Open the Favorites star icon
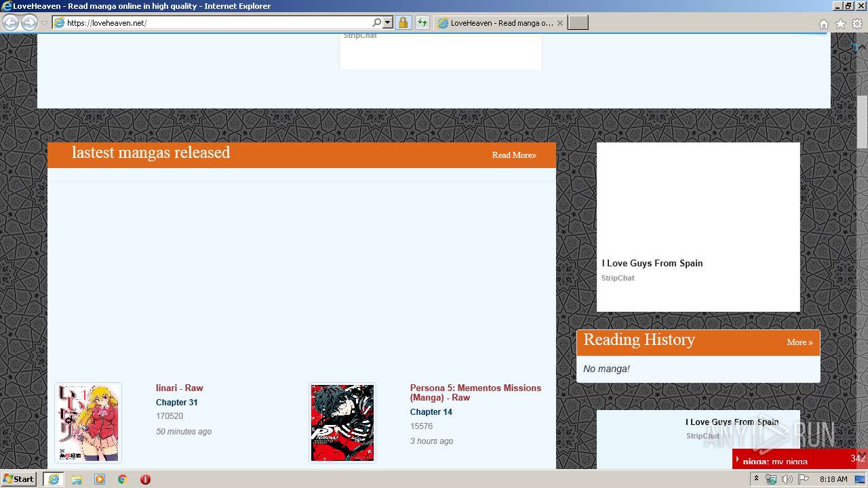This screenshot has width=868, height=488. click(840, 24)
